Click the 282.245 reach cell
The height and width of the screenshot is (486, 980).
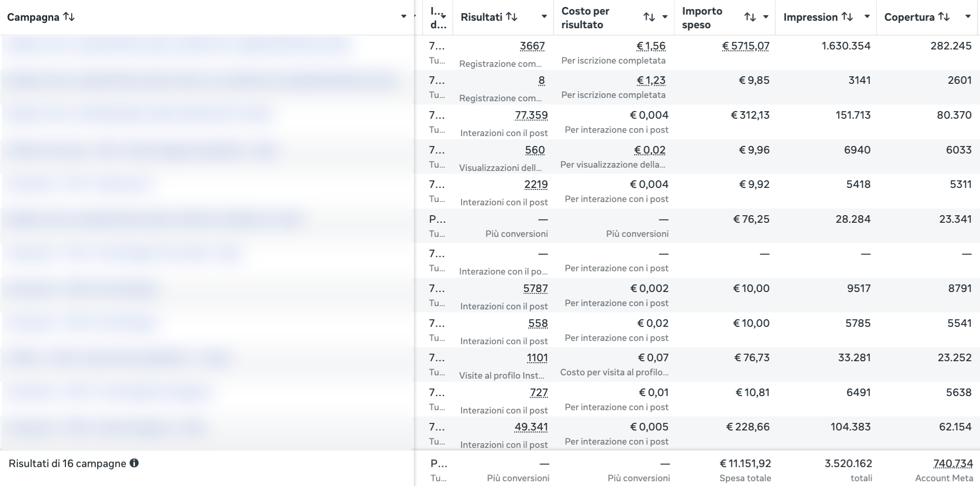pos(951,46)
